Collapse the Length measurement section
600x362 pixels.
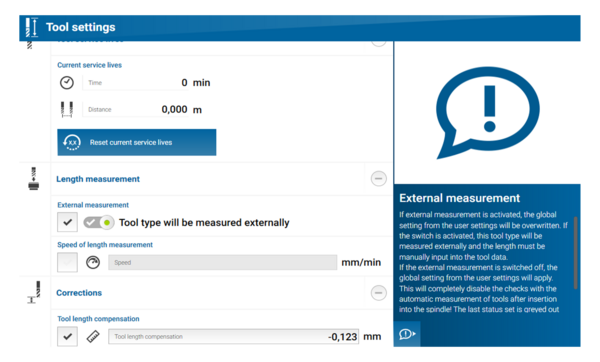(378, 179)
